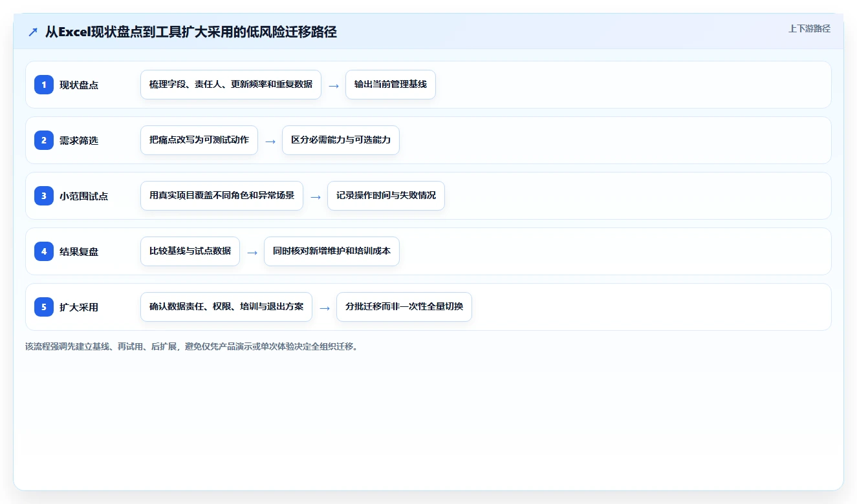
Task: Click the 分批迁移而非一次性全量切换 box
Action: pos(404,307)
